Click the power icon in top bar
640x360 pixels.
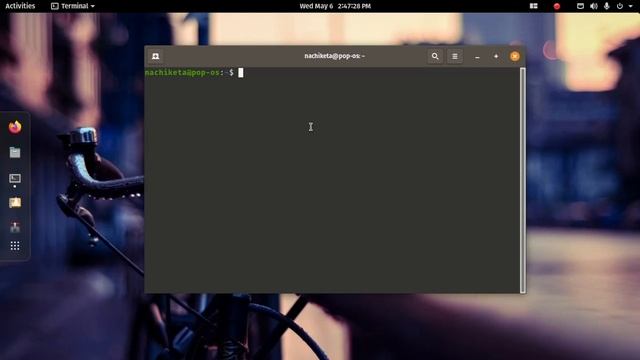(620, 6)
